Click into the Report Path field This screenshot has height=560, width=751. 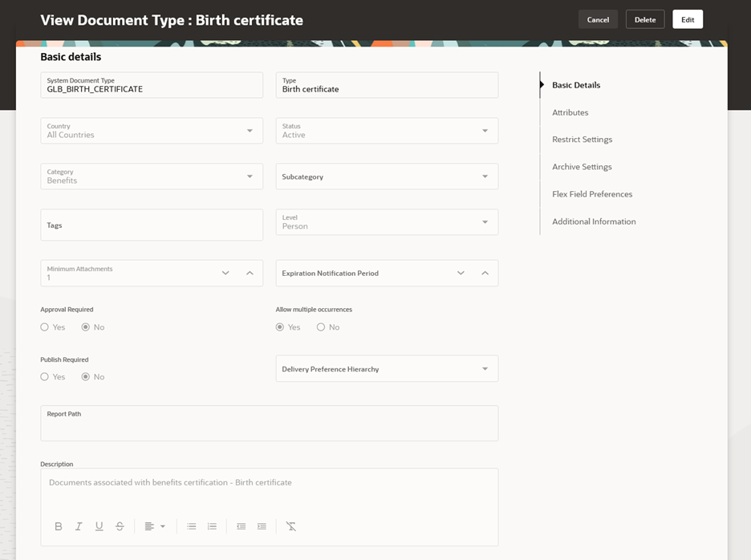[x=269, y=423]
